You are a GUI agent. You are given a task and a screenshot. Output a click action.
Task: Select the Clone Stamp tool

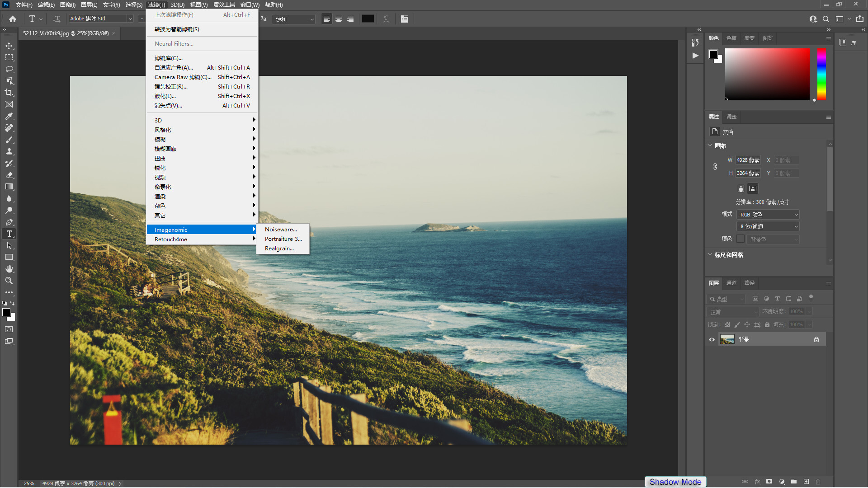[9, 152]
